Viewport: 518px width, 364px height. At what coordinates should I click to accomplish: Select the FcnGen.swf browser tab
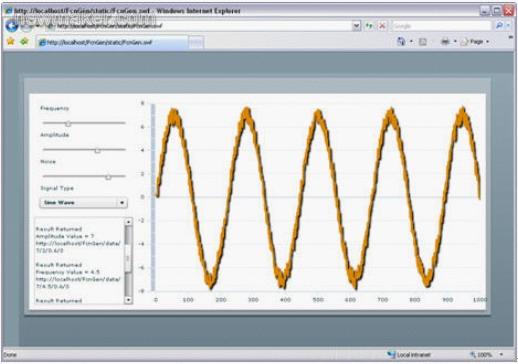click(112, 42)
